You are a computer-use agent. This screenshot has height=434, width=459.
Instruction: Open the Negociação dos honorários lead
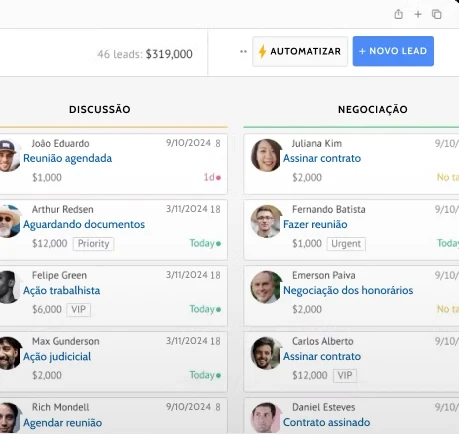(348, 290)
